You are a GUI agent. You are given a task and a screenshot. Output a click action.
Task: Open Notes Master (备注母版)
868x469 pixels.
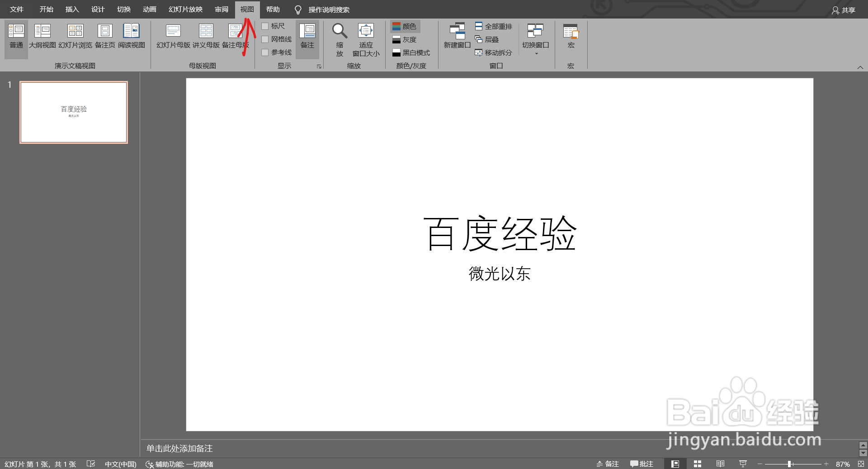pyautogui.click(x=236, y=36)
